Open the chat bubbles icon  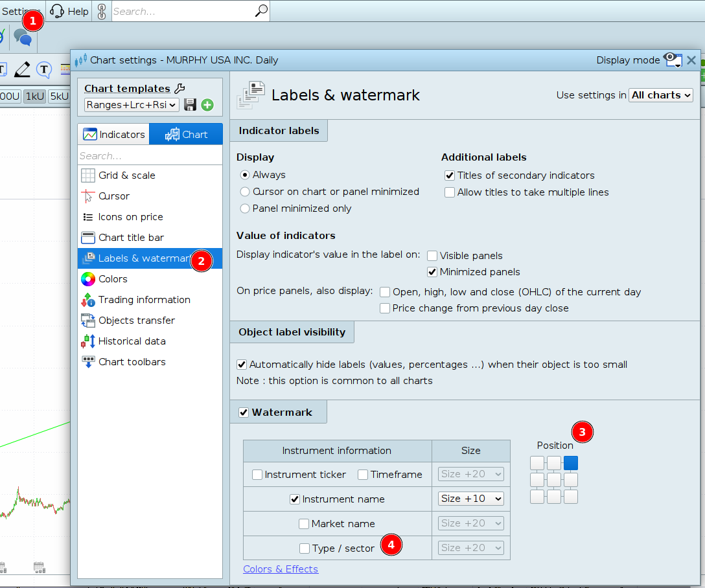point(23,38)
